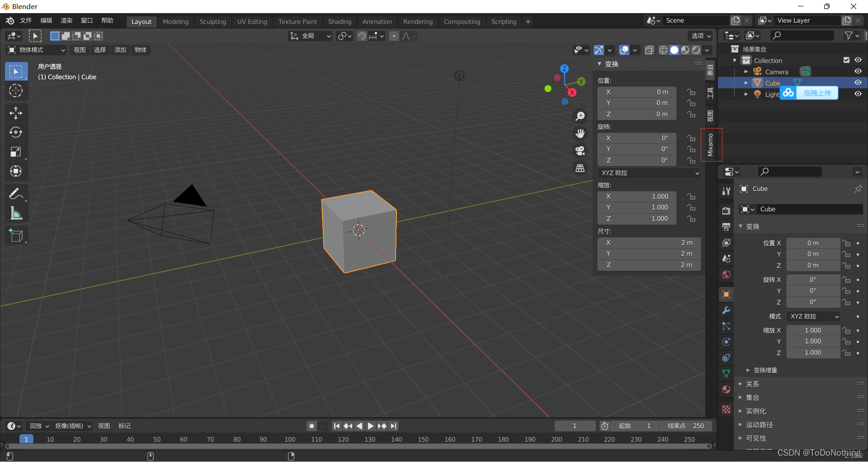Open the playback dropdown in timeline
Screen dimensions: 868x462
[x=39, y=426]
